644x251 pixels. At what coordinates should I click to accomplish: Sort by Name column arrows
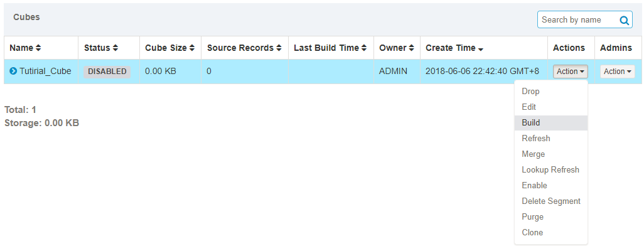click(38, 48)
